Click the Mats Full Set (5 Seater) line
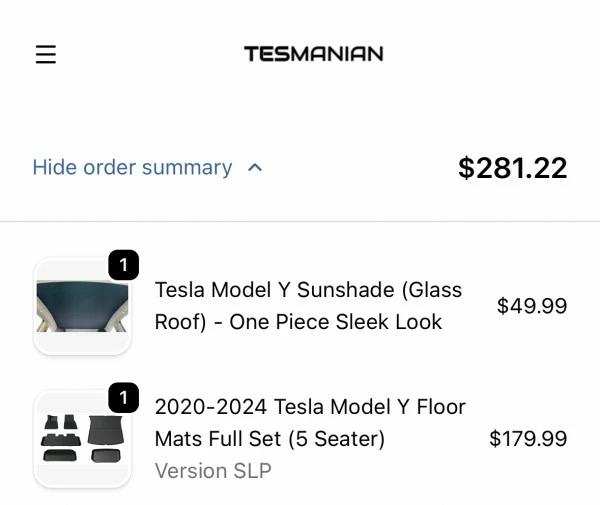The width and height of the screenshot is (600, 505). (x=270, y=439)
